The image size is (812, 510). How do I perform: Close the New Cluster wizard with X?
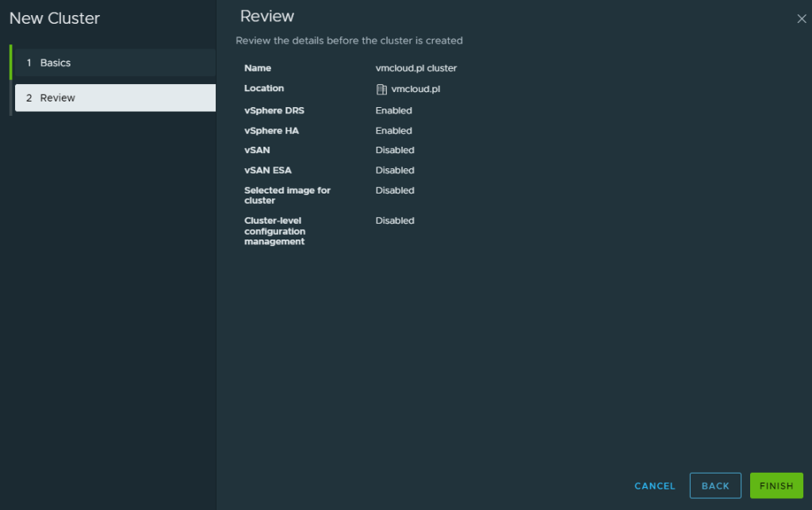click(x=801, y=19)
